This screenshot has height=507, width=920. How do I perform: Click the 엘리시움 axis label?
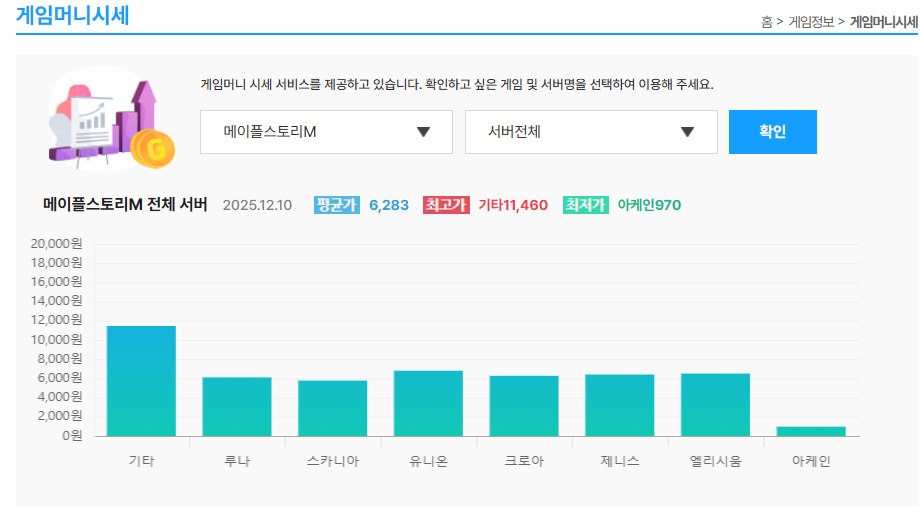click(x=715, y=461)
